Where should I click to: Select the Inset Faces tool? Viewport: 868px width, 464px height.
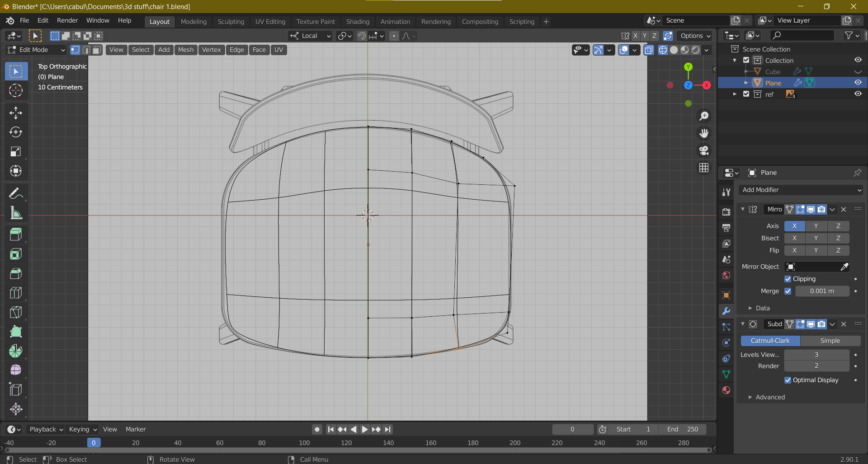(16, 254)
